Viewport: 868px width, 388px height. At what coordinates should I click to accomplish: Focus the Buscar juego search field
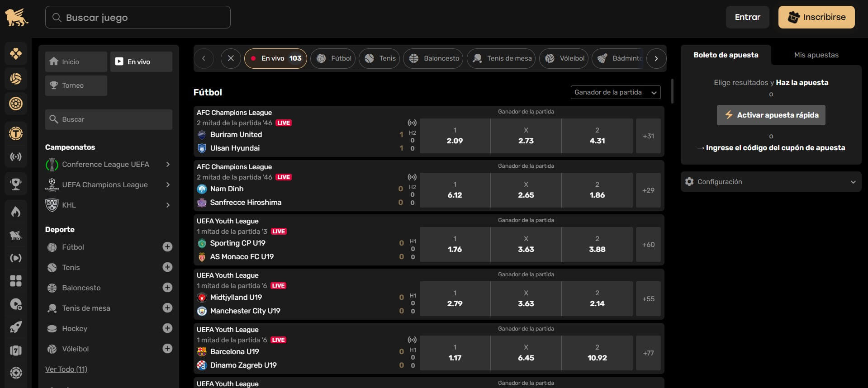(x=138, y=17)
